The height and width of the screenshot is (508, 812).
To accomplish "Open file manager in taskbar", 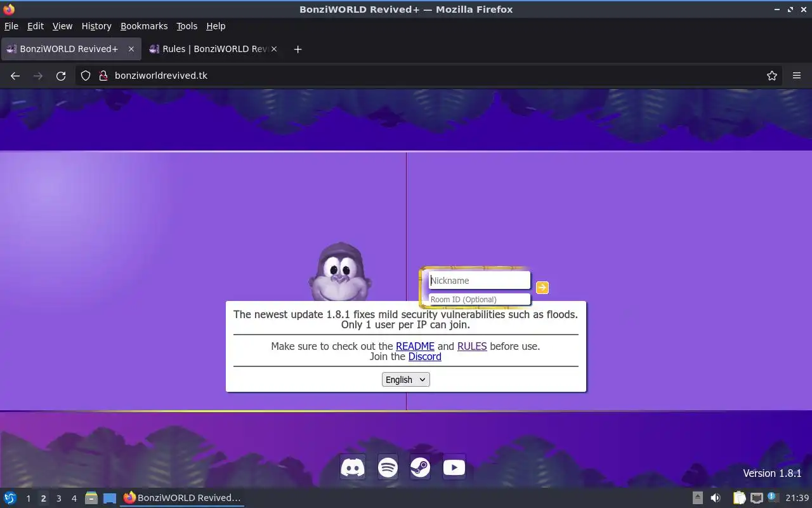I will [x=91, y=498].
